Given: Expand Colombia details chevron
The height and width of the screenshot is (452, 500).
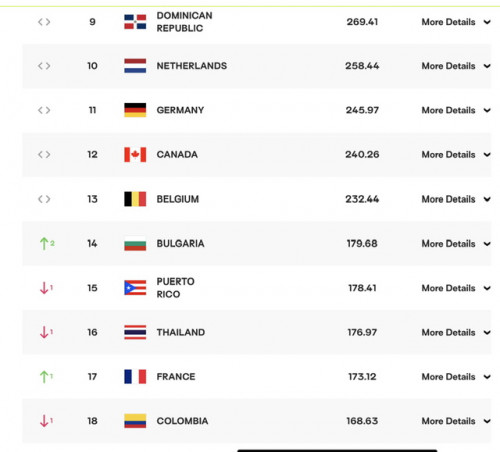Looking at the screenshot, I should point(487,421).
